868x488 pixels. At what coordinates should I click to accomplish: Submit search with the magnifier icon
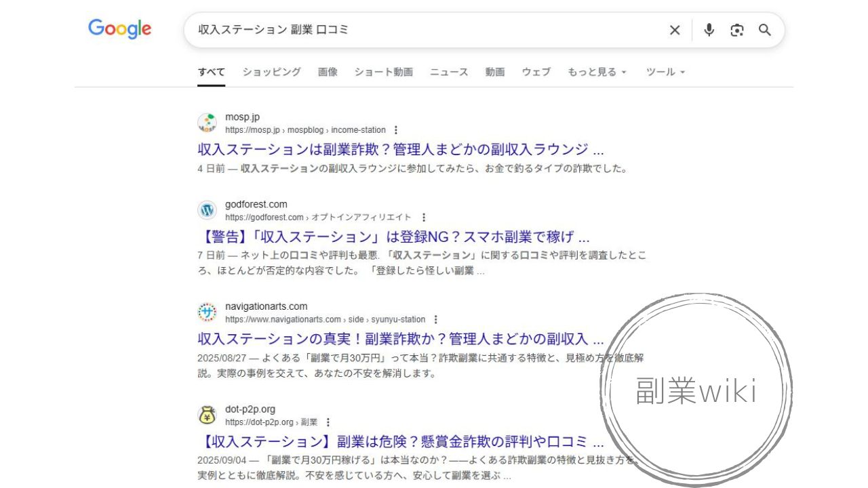(765, 30)
